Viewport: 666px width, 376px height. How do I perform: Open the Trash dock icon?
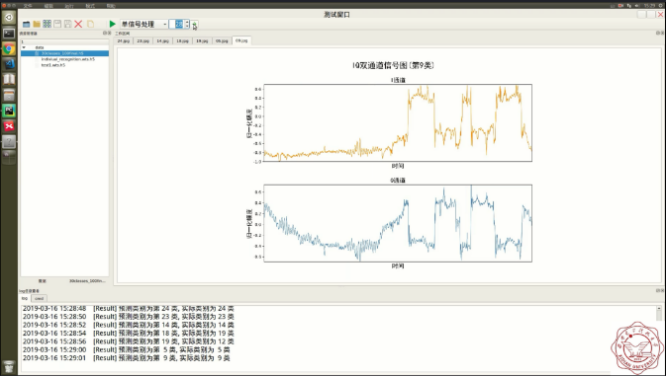[x=9, y=366]
